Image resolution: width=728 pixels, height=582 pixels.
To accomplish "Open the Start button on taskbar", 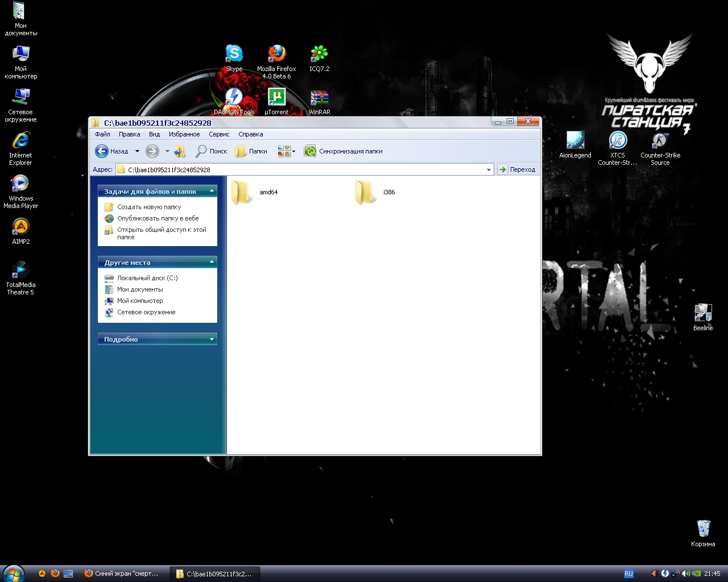I will point(13,573).
